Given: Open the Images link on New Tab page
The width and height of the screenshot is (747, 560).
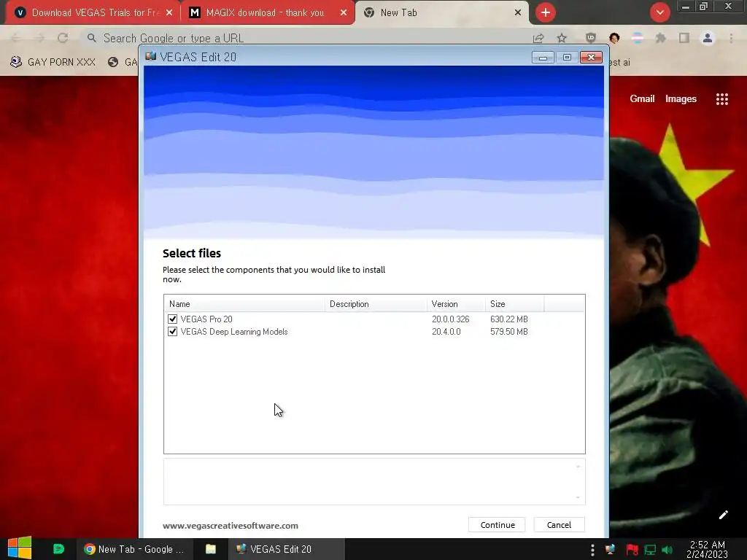Looking at the screenshot, I should pyautogui.click(x=681, y=98).
